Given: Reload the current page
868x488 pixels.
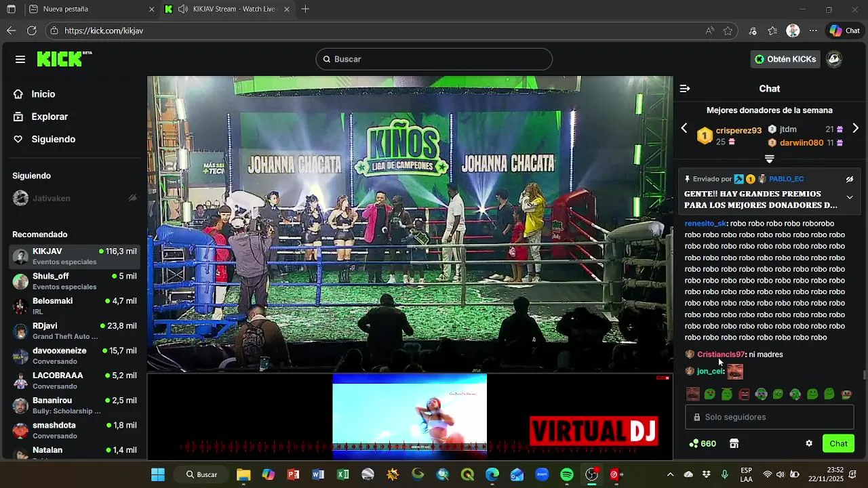Looking at the screenshot, I should (31, 30).
